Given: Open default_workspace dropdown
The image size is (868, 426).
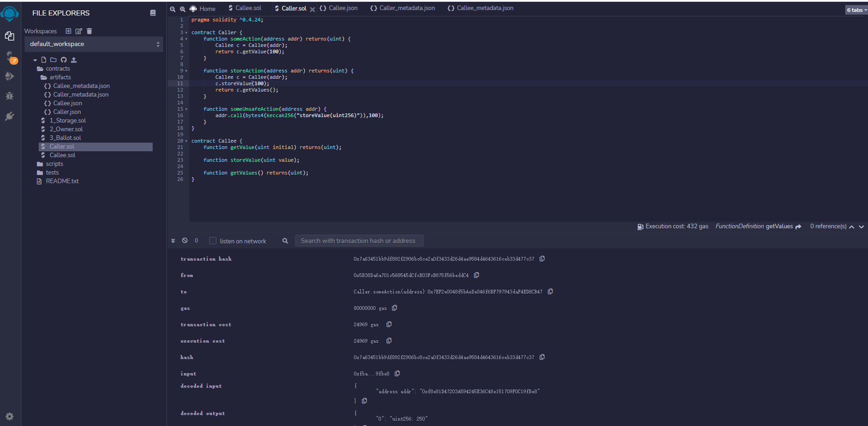Looking at the screenshot, I should click(94, 44).
